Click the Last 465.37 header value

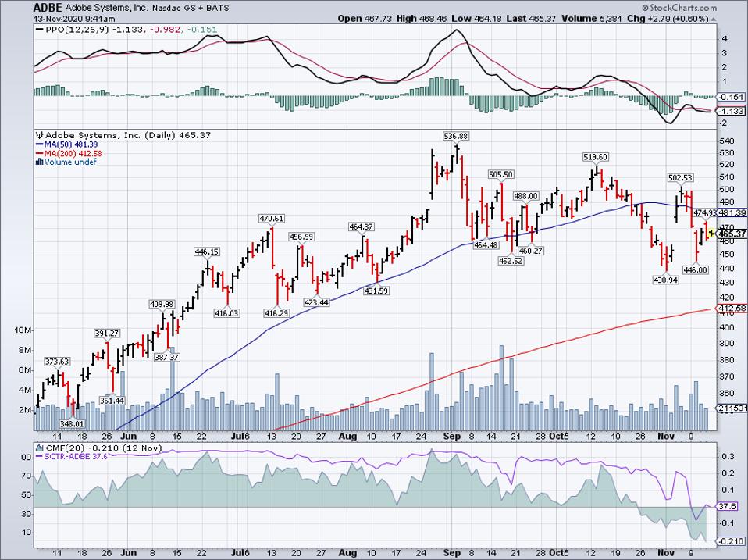(532, 19)
